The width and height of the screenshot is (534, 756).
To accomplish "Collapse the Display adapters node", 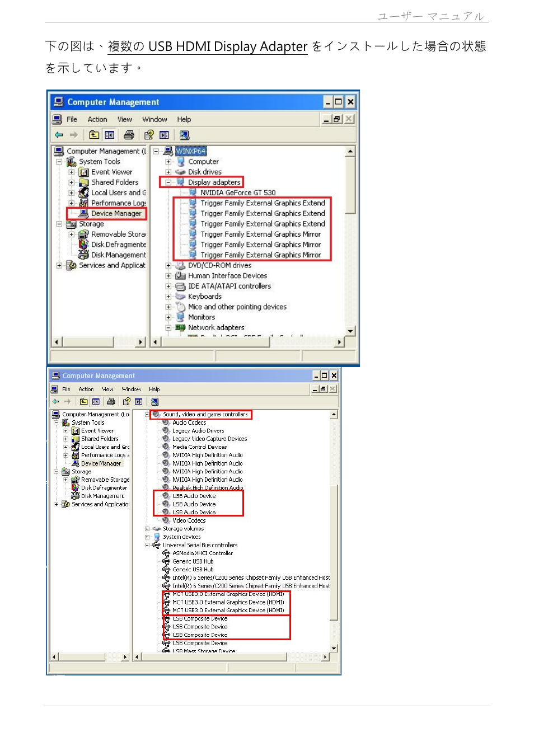I will tap(168, 182).
